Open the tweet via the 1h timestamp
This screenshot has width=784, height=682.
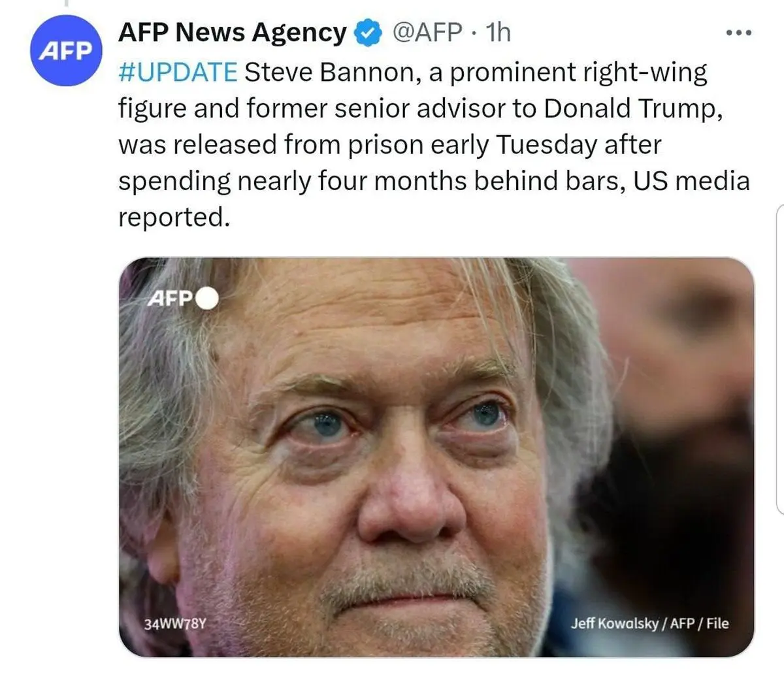[x=498, y=32]
